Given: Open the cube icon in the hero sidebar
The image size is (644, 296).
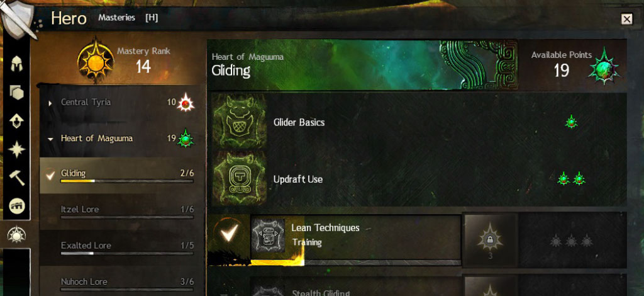Looking at the screenshot, I should pyautogui.click(x=16, y=93).
